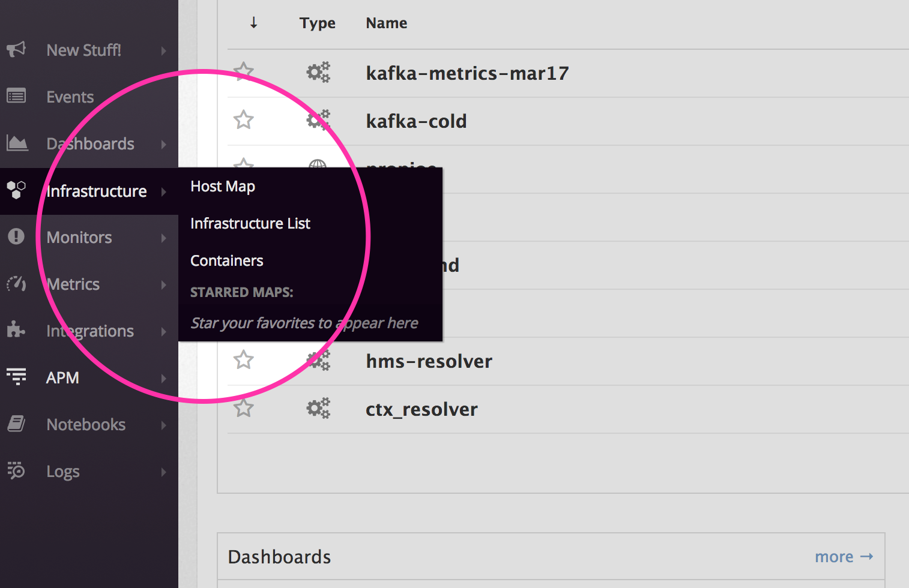
Task: Click the descending sort arrow
Action: click(x=253, y=23)
